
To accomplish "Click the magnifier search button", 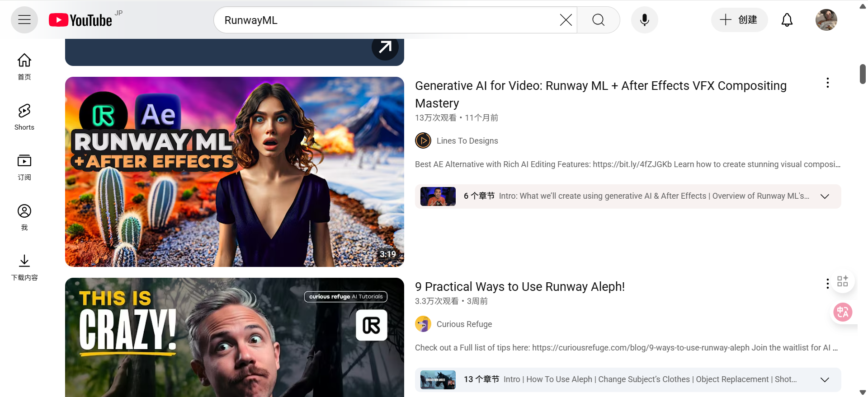I will pyautogui.click(x=598, y=20).
